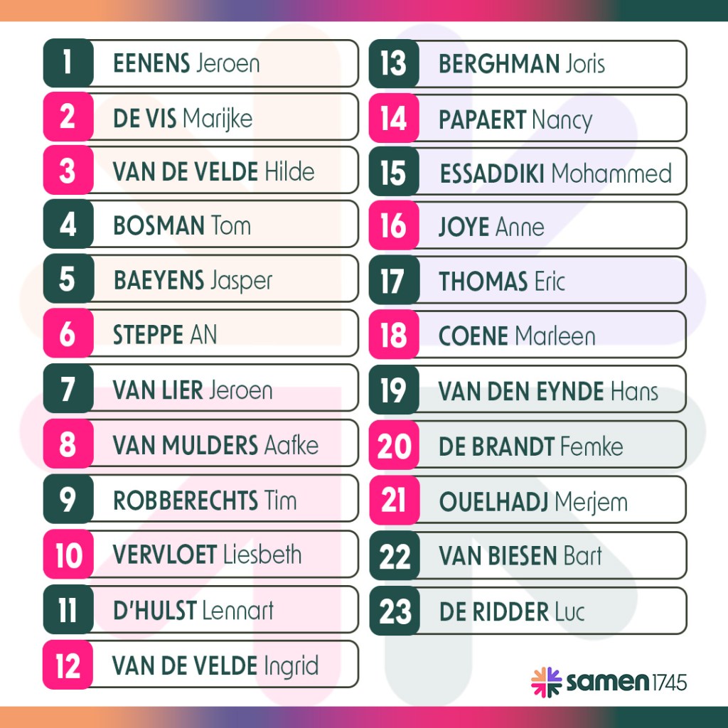
Task: Select candidate EENENS Jeroen
Action: (x=186, y=63)
